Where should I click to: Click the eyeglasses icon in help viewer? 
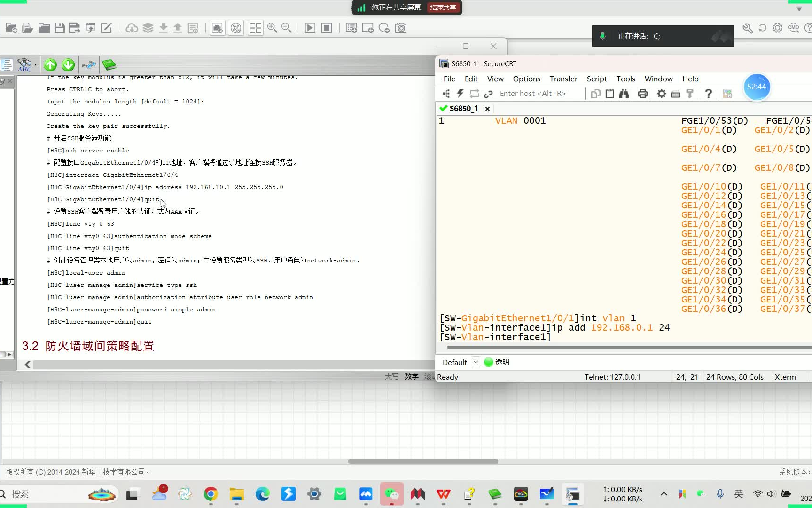pos(88,65)
